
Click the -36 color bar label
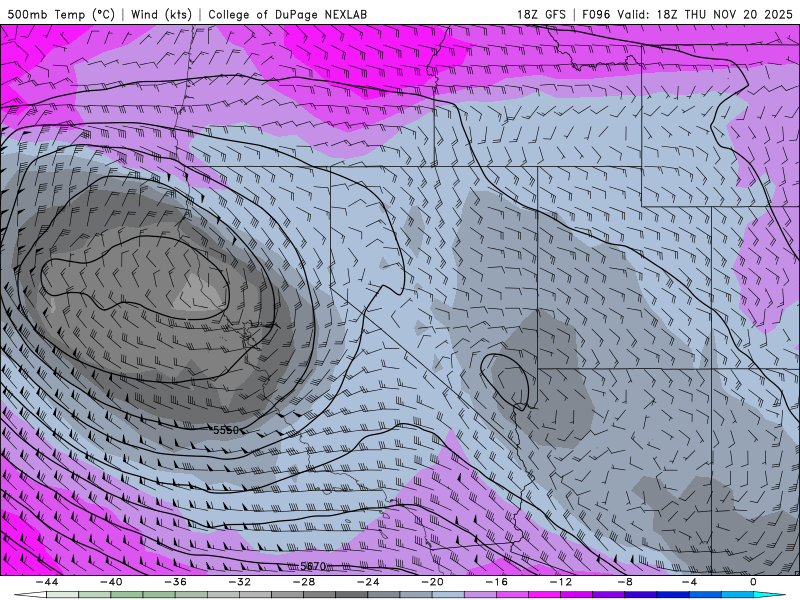(x=176, y=582)
